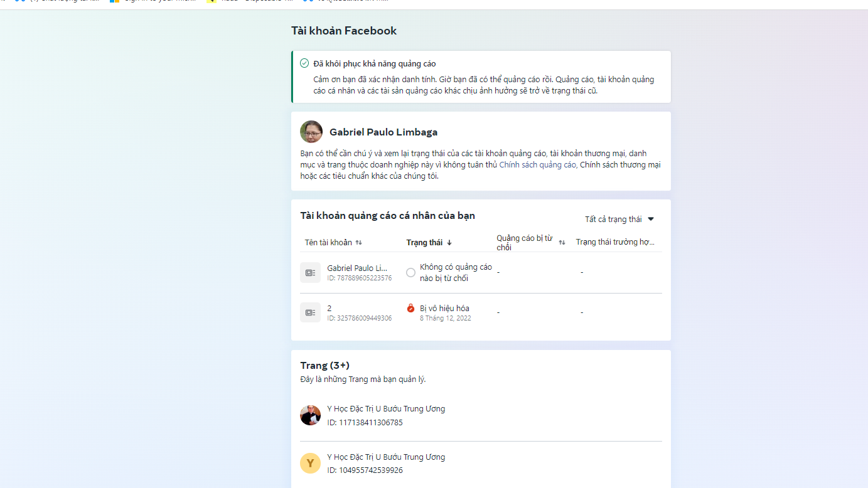Click the green checkmark icon in the success banner
This screenshot has height=488, width=868.
[304, 63]
